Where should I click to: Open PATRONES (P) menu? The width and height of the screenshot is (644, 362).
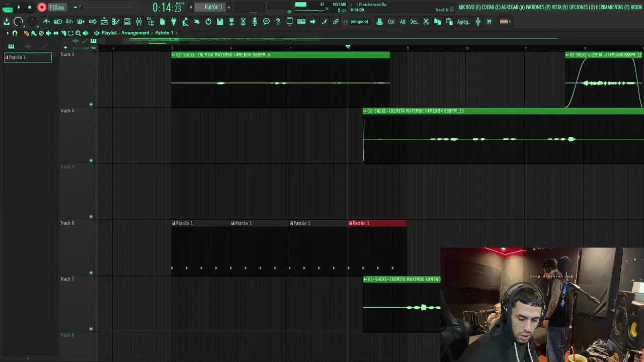pos(538,7)
